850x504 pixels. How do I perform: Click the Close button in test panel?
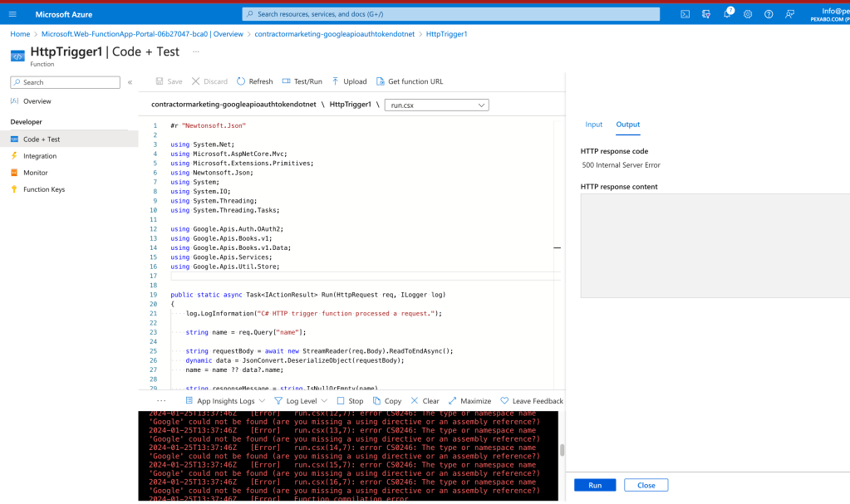[646, 486]
